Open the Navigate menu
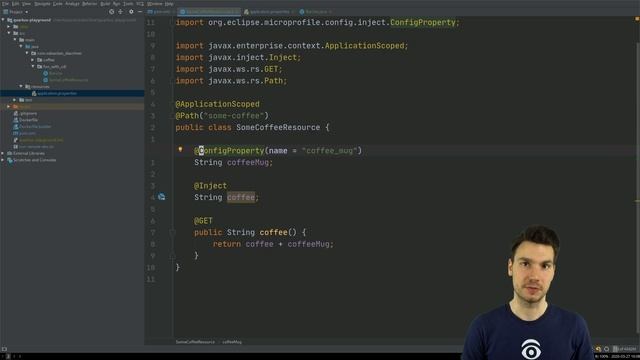 pyautogui.click(x=42, y=4)
